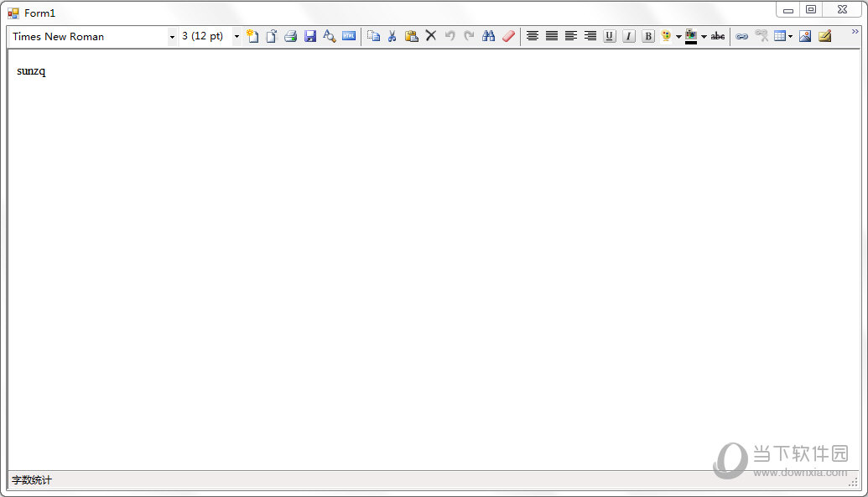Cut the selection with the scissors icon
The width and height of the screenshot is (868, 497).
pyautogui.click(x=392, y=36)
